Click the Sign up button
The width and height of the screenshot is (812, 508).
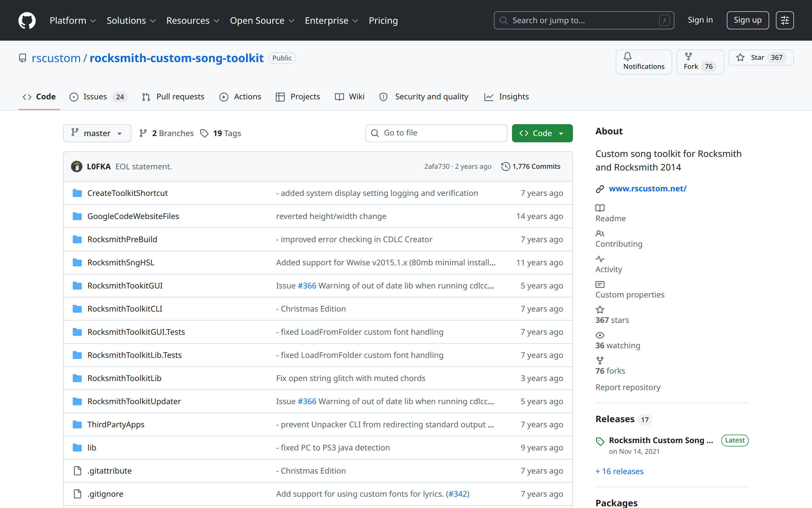pyautogui.click(x=748, y=21)
